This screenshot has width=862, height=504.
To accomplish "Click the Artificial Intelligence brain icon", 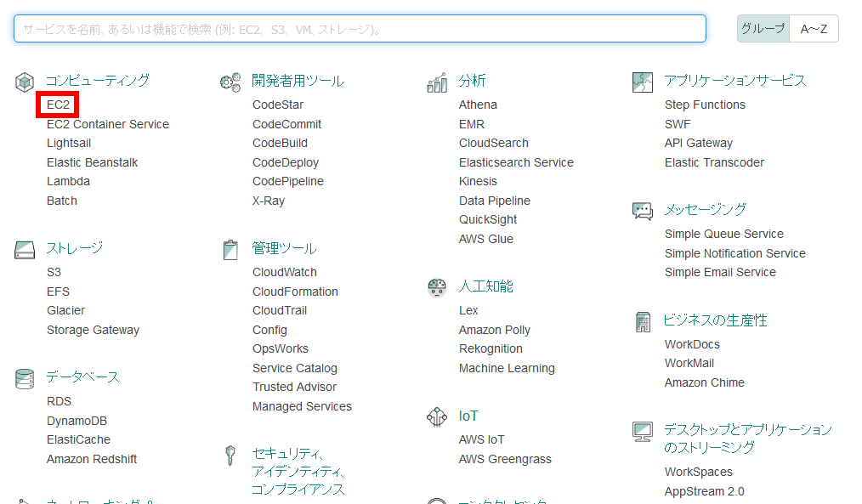I will coord(437,287).
